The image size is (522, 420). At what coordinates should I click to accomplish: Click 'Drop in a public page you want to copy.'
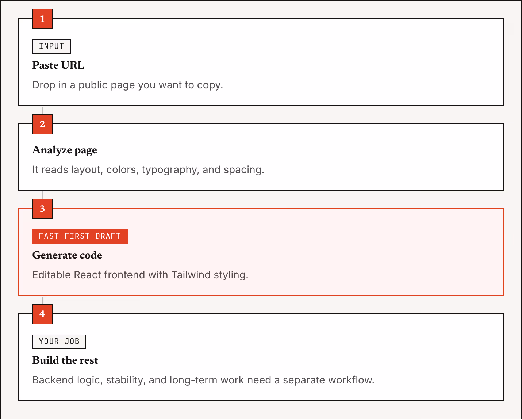coord(128,85)
